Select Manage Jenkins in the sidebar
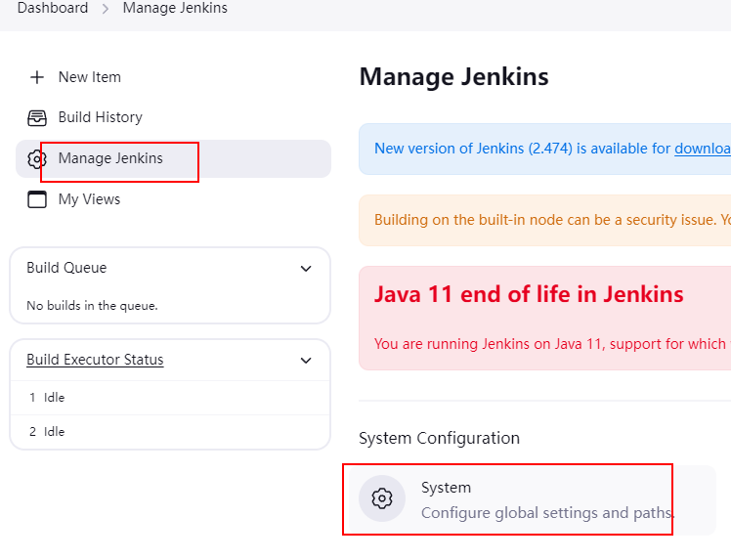This screenshot has height=560, width=731. click(x=173, y=158)
